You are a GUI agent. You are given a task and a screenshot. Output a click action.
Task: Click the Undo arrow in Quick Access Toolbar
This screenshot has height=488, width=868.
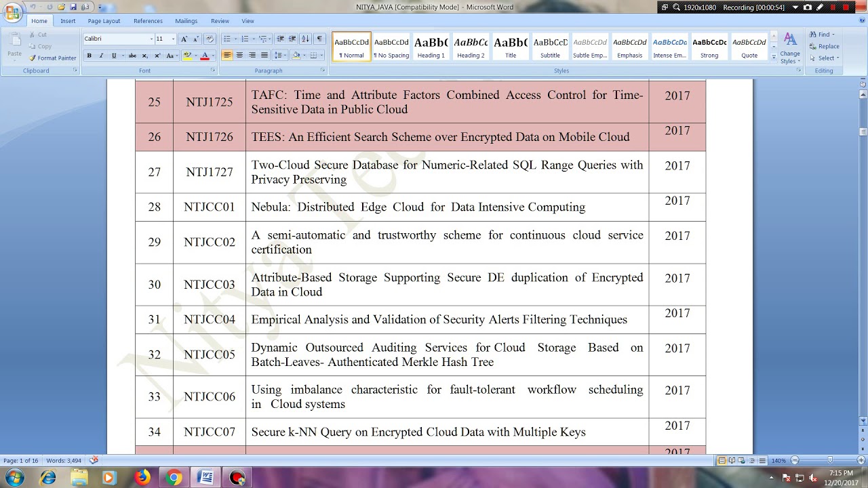tap(32, 7)
